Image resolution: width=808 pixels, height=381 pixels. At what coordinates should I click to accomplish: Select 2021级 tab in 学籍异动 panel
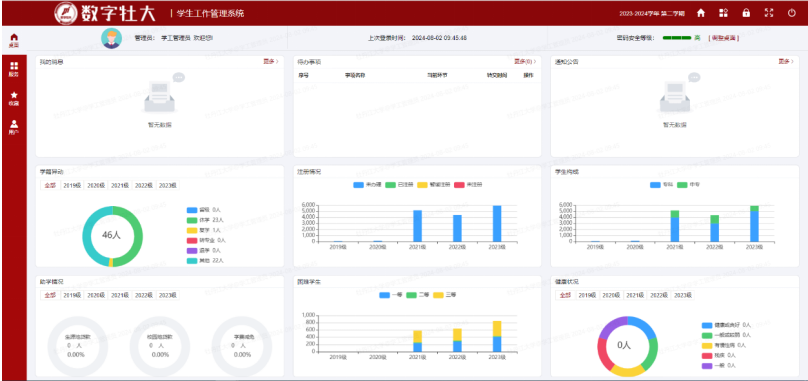click(x=120, y=186)
